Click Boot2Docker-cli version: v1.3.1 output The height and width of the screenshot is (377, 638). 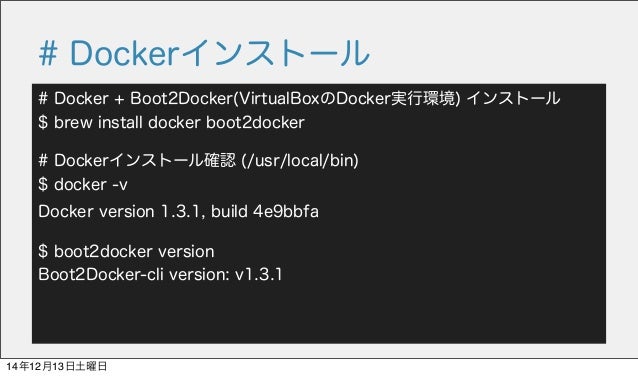tap(160, 275)
